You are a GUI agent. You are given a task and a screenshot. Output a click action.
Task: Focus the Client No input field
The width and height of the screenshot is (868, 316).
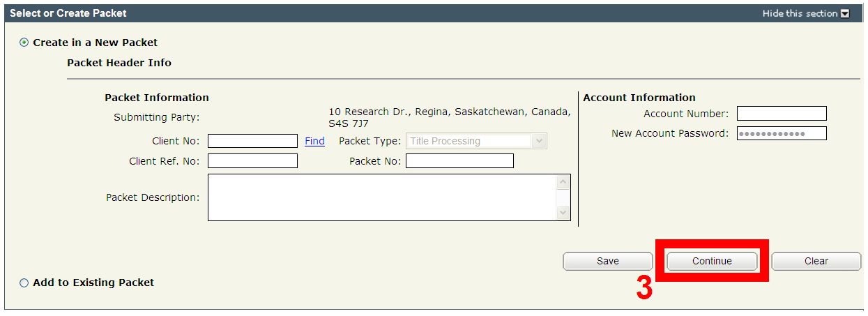pyautogui.click(x=252, y=141)
